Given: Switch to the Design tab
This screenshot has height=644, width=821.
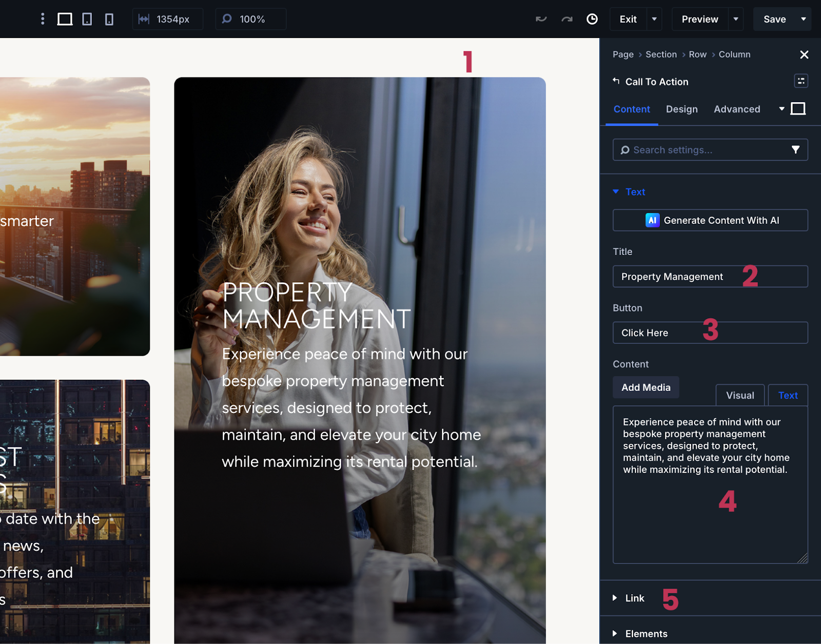Looking at the screenshot, I should click(681, 109).
